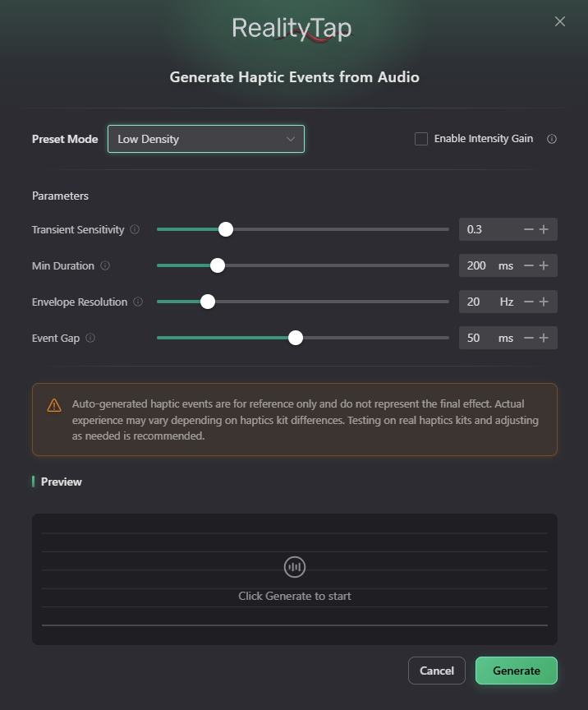Screen dimensions: 588x710
Task: Click the "Generate Haptic Events from Audio" title
Action: pyautogui.click(x=294, y=77)
